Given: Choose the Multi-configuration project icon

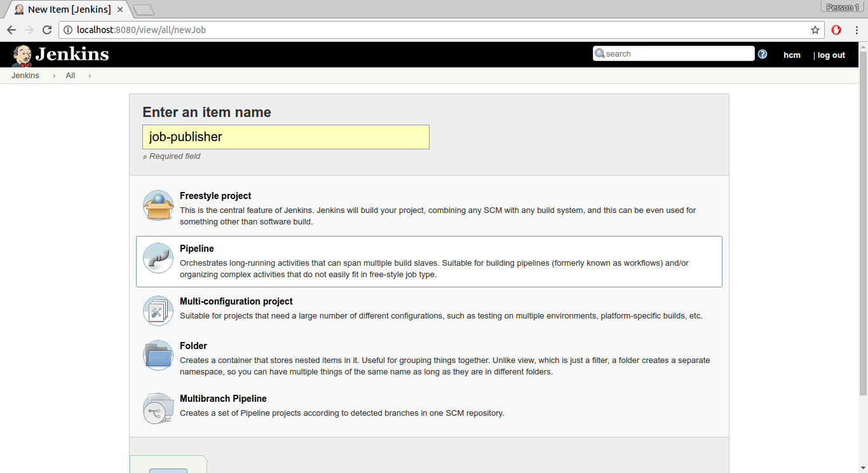Looking at the screenshot, I should [158, 311].
